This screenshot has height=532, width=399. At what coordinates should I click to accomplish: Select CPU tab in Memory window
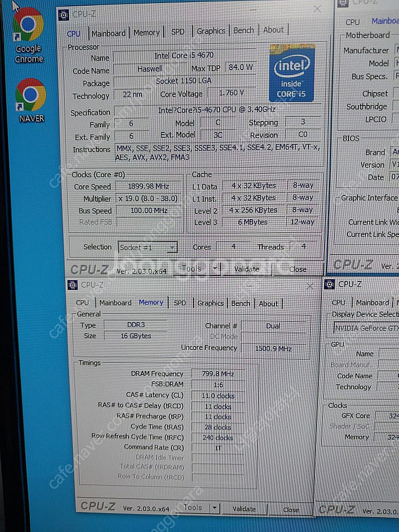pyautogui.click(x=82, y=303)
